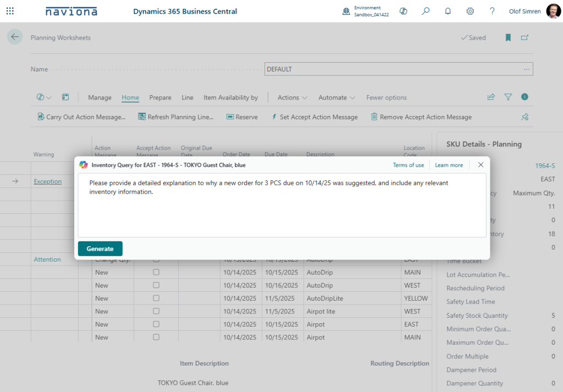Open the search magnifier icon
Viewport: 563px width, 392px height.
point(426,11)
